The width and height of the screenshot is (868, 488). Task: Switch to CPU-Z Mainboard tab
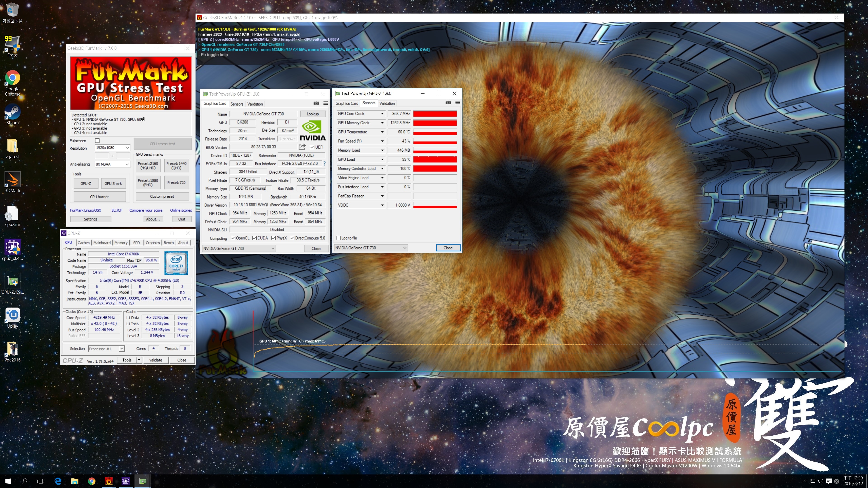(x=102, y=242)
